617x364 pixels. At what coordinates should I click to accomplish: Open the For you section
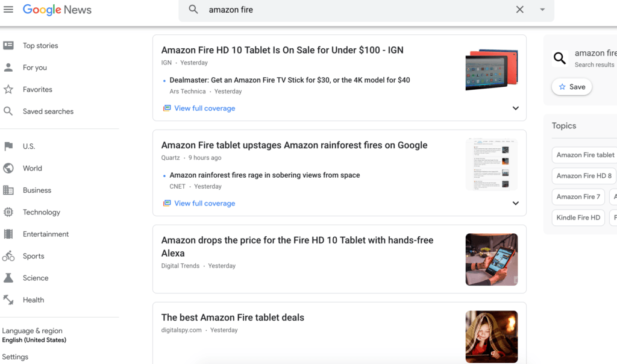pyautogui.click(x=34, y=67)
